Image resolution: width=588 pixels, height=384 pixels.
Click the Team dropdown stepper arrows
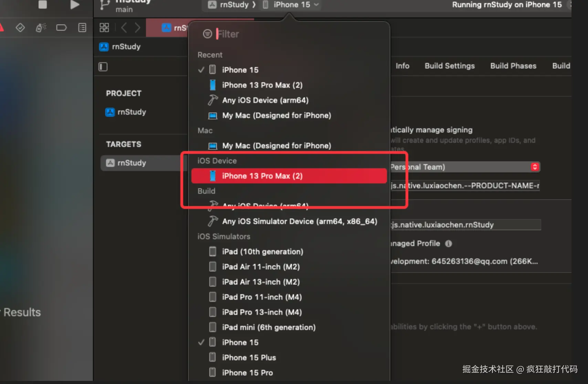pyautogui.click(x=535, y=167)
